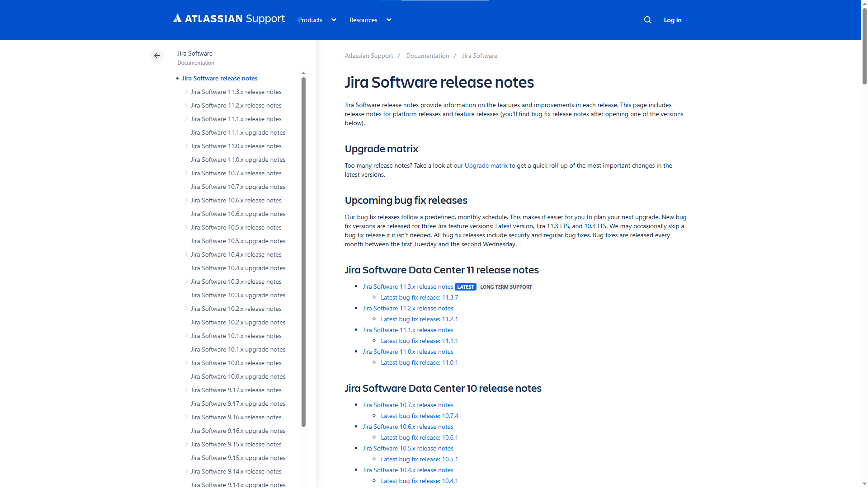Click the sidebar scrollbar thumb

[303, 252]
